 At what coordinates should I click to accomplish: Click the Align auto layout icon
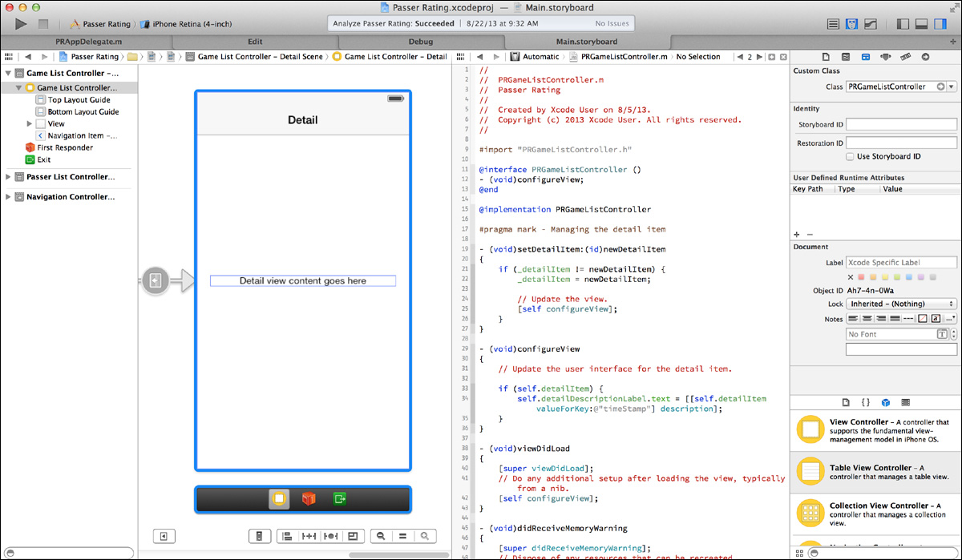click(288, 535)
